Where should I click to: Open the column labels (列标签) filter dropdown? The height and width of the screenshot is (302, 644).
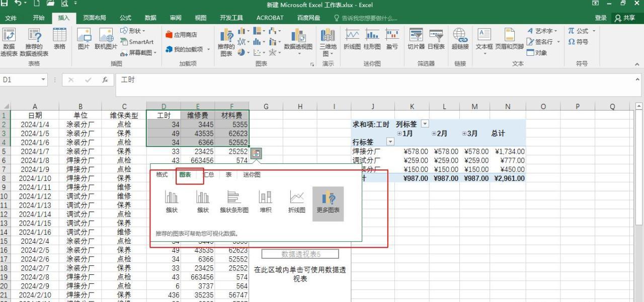pyautogui.click(x=425, y=124)
